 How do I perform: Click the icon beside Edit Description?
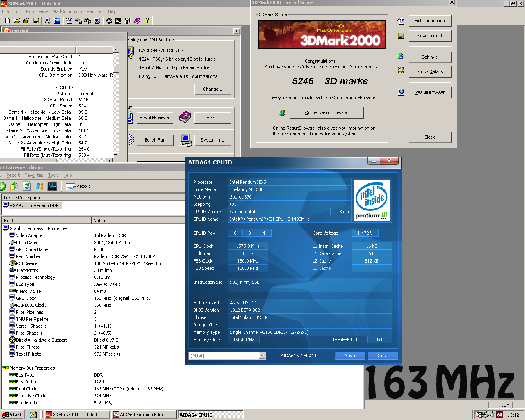click(401, 21)
